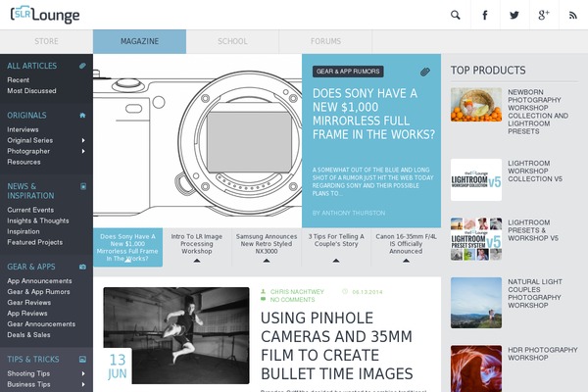Open the Recent articles link
Screen dimensions: 588x392
pyautogui.click(x=18, y=80)
